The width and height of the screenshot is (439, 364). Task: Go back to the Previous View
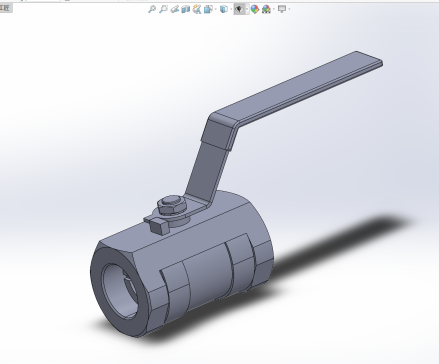point(174,9)
